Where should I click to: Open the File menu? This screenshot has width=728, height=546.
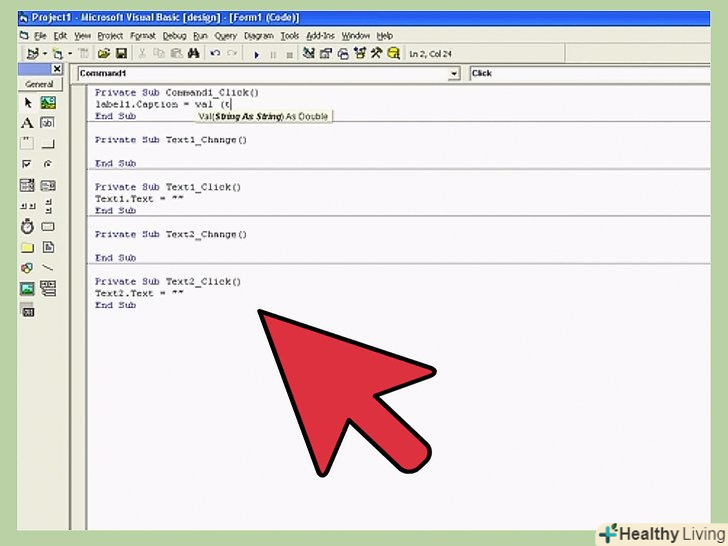click(40, 36)
